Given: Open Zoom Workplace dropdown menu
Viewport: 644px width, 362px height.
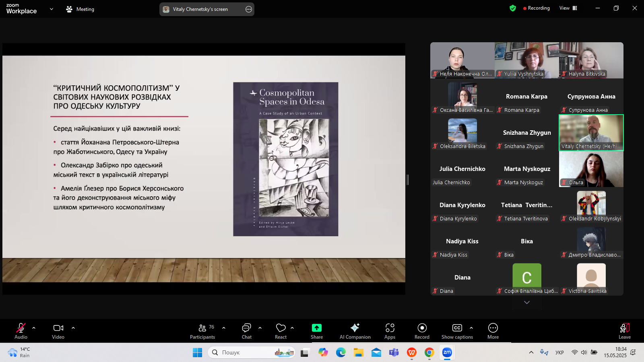Looking at the screenshot, I should click(x=51, y=9).
